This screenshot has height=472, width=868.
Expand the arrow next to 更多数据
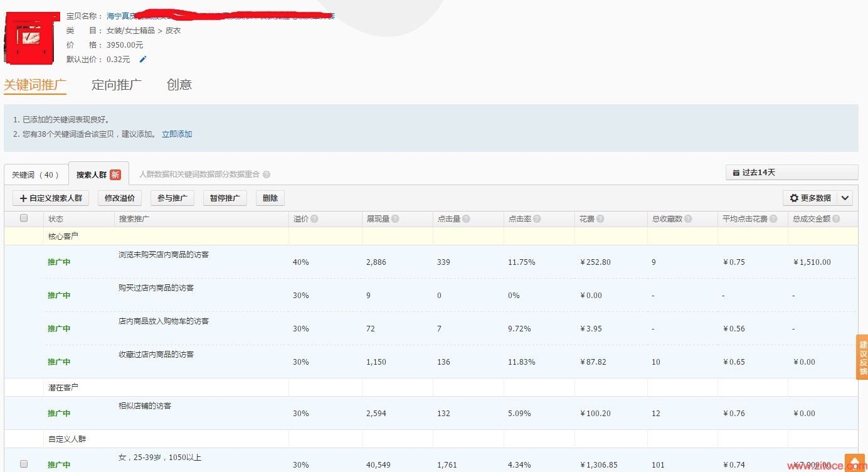coord(845,198)
